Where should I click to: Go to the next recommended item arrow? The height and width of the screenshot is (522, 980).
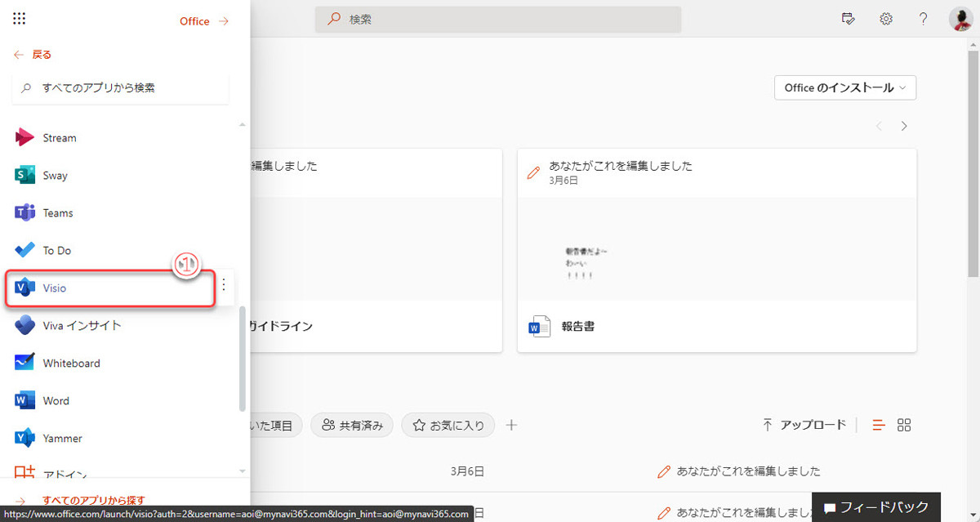click(904, 126)
